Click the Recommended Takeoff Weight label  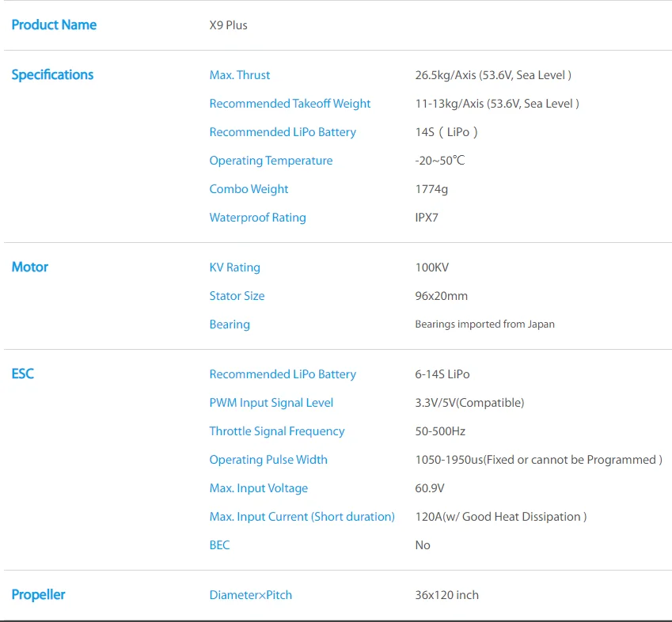click(290, 104)
